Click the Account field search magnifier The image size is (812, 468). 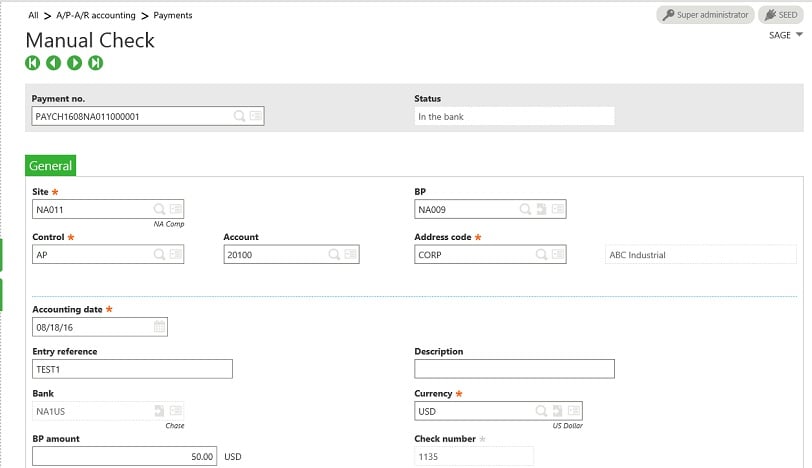(x=334, y=255)
